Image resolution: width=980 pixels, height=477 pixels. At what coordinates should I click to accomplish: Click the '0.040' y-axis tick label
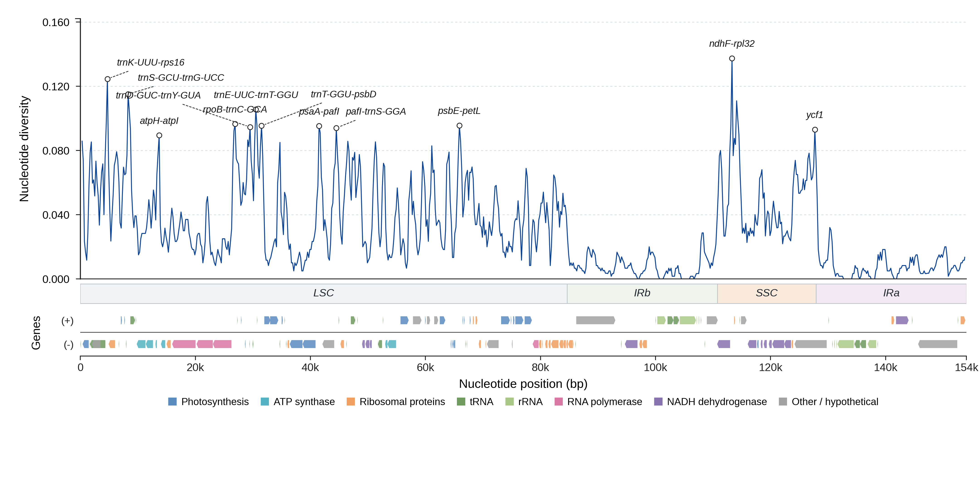pyautogui.click(x=56, y=215)
